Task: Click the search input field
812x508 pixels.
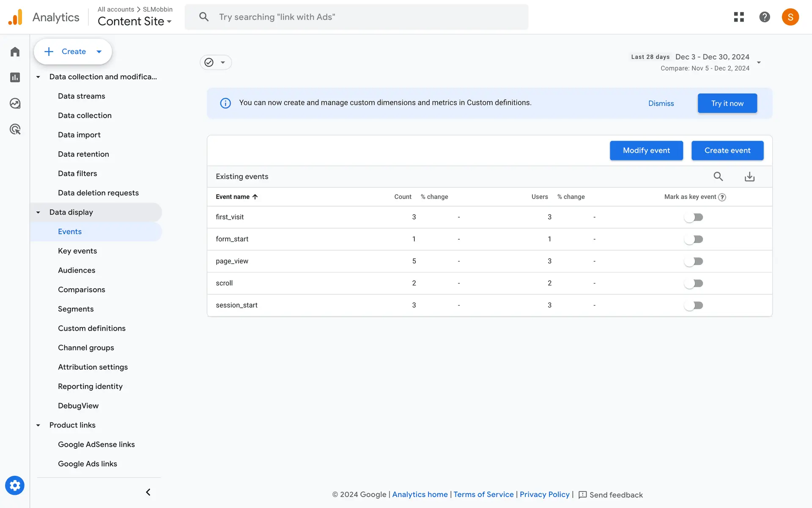Action: [x=364, y=17]
